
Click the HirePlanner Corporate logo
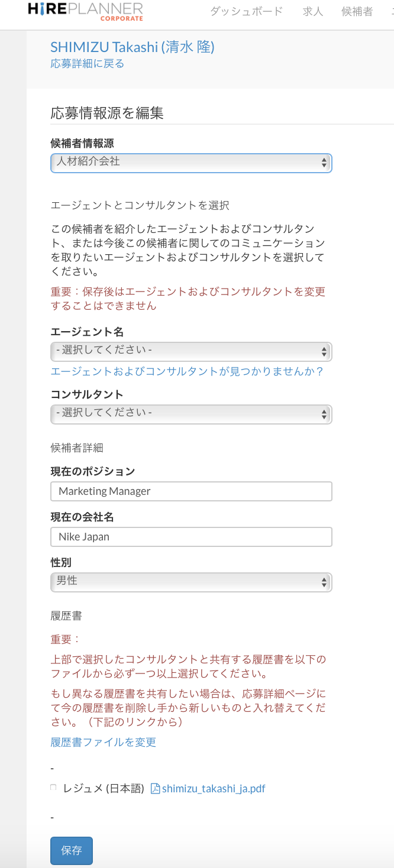[86, 11]
